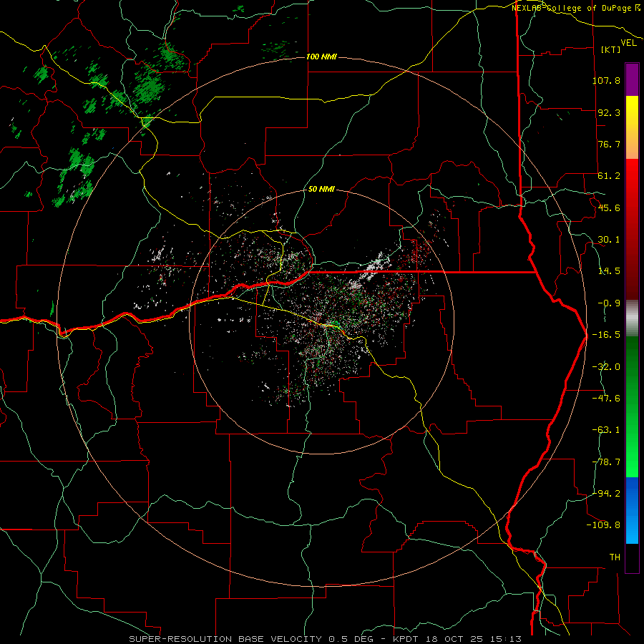Click the -0.9 velocity scale value

click(609, 303)
